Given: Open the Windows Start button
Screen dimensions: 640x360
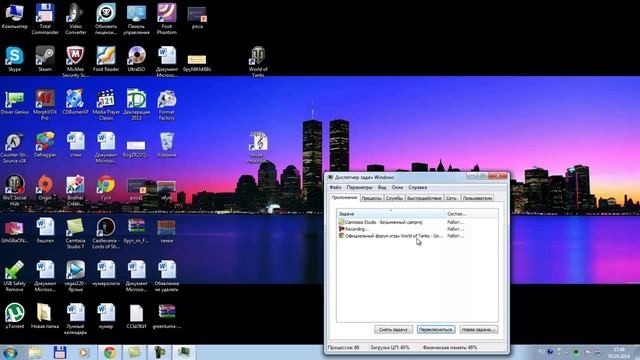Looking at the screenshot, I should (10, 353).
